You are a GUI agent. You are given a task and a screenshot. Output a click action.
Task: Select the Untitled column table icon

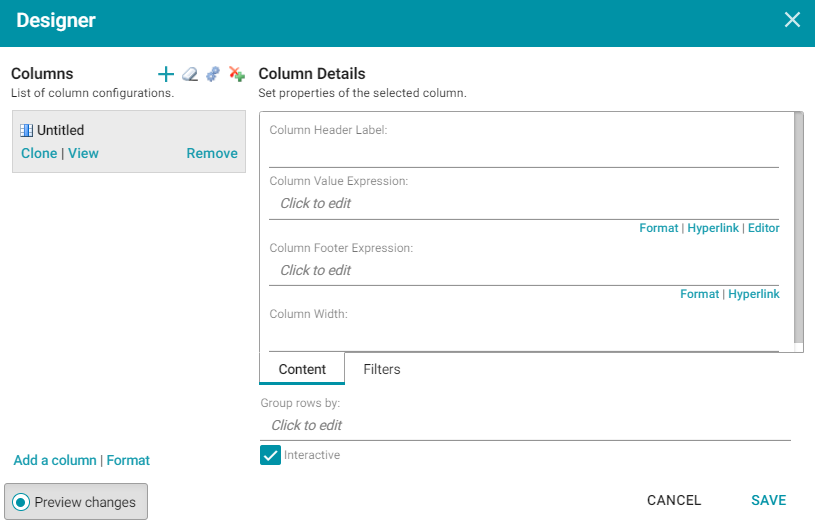pyautogui.click(x=27, y=130)
